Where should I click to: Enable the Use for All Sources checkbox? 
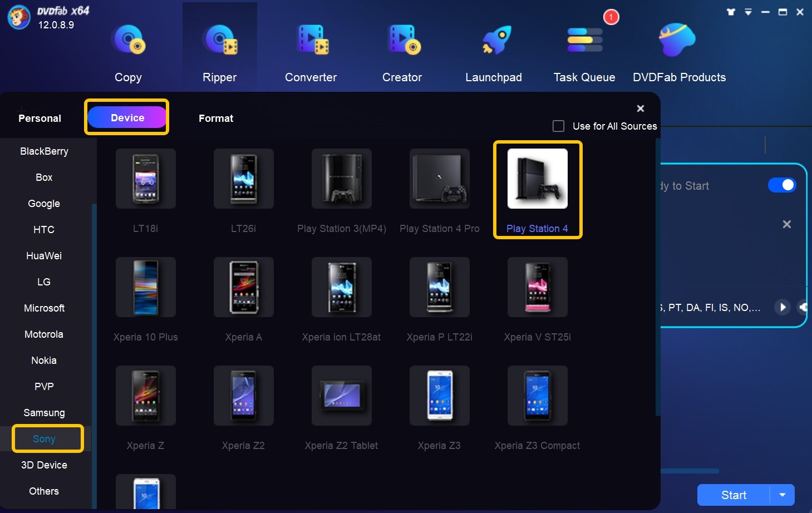tap(558, 126)
